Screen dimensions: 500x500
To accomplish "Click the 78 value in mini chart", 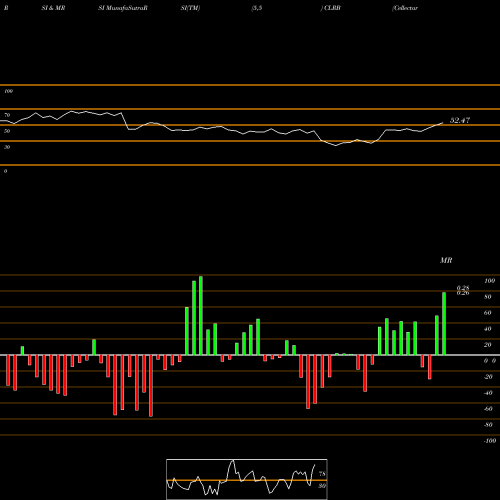I will click(x=322, y=474).
